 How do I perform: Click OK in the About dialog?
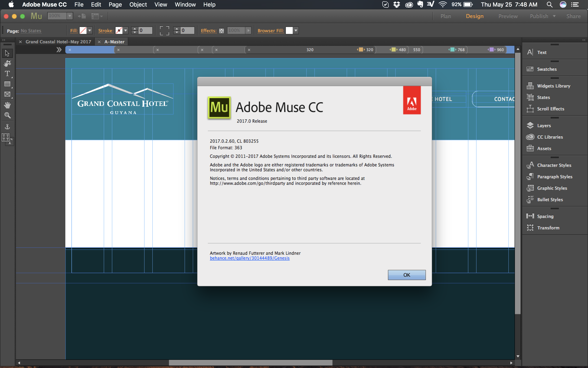coord(407,275)
